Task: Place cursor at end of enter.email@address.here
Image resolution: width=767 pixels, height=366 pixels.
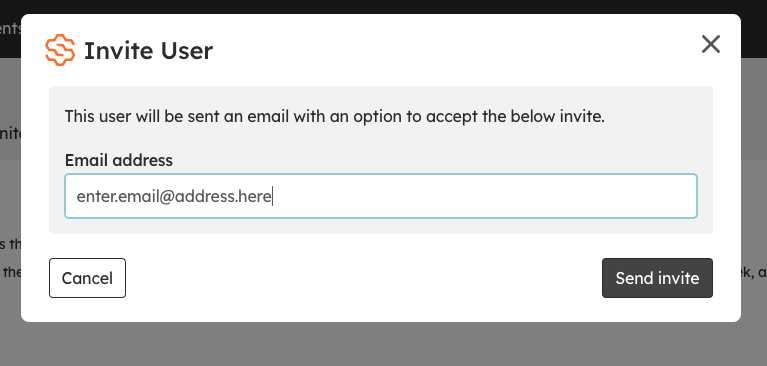Action: pyautogui.click(x=272, y=196)
